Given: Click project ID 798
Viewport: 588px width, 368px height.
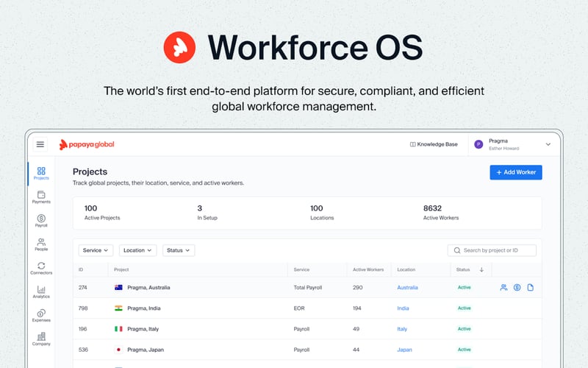Looking at the screenshot, I should tap(83, 308).
